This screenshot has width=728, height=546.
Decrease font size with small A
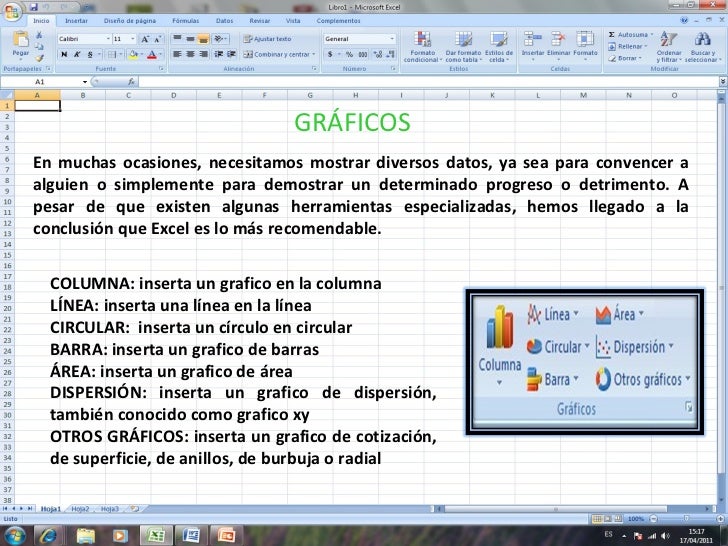[157, 39]
